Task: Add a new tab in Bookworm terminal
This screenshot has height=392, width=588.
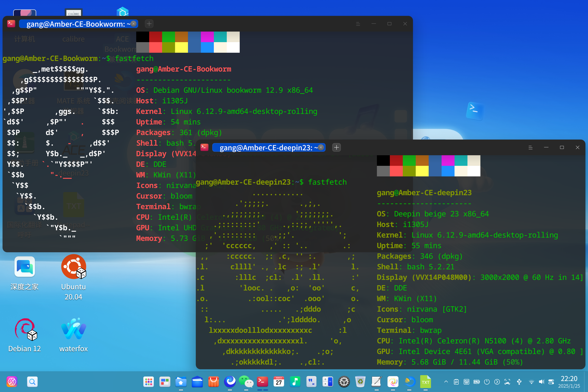Action: point(149,24)
